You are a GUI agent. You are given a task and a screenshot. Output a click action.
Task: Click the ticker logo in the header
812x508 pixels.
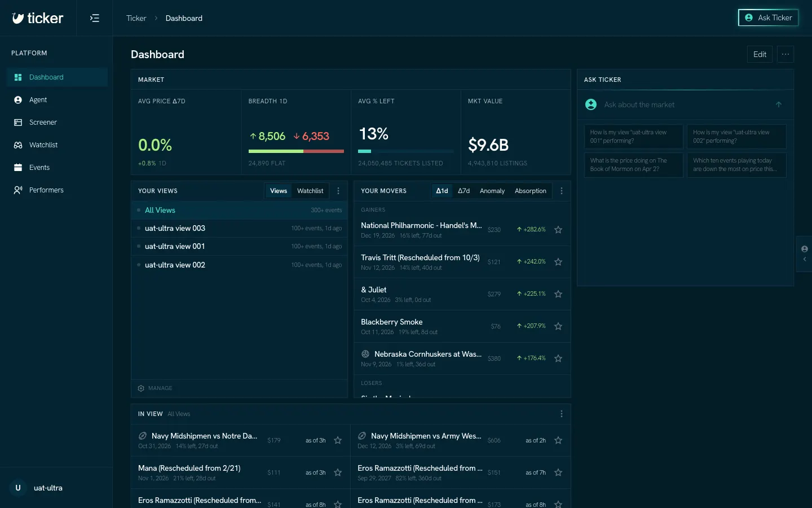38,18
